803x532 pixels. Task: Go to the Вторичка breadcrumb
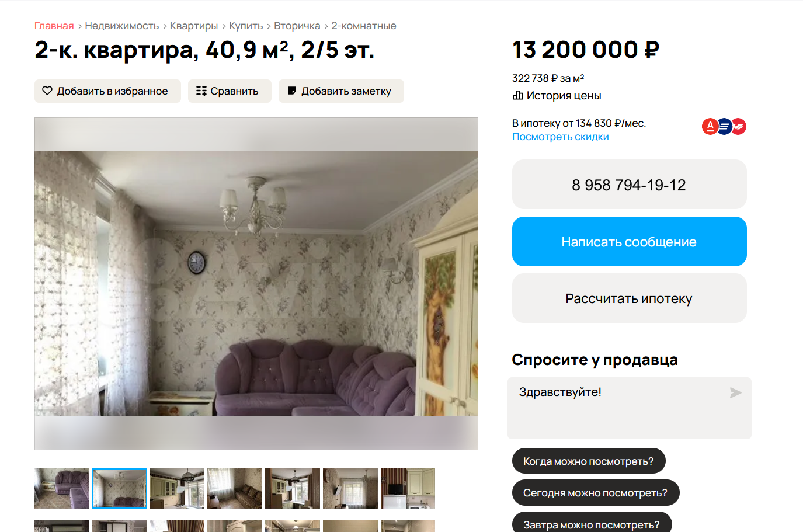(297, 26)
